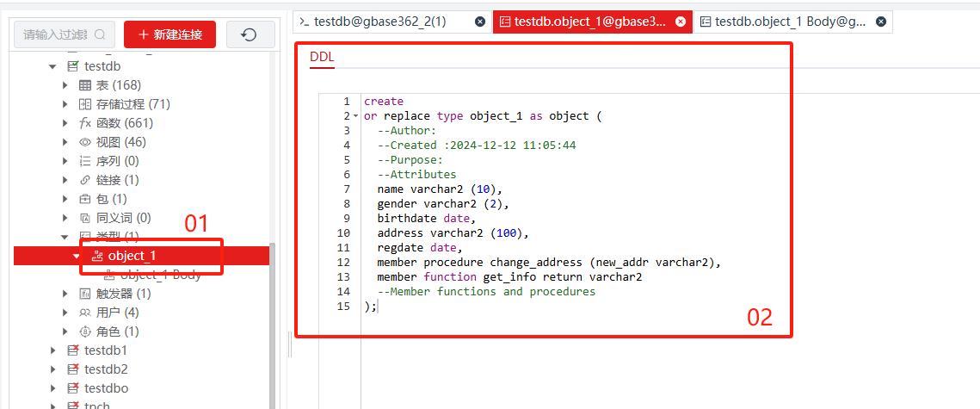
Task: Collapse the testdb database node
Action: (x=52, y=66)
